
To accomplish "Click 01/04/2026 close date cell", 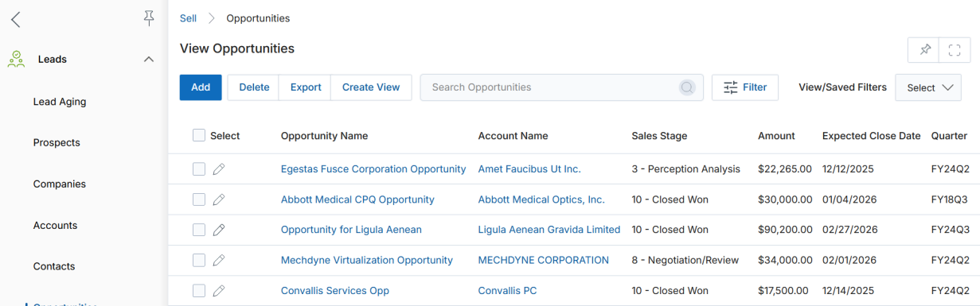I will coord(849,199).
